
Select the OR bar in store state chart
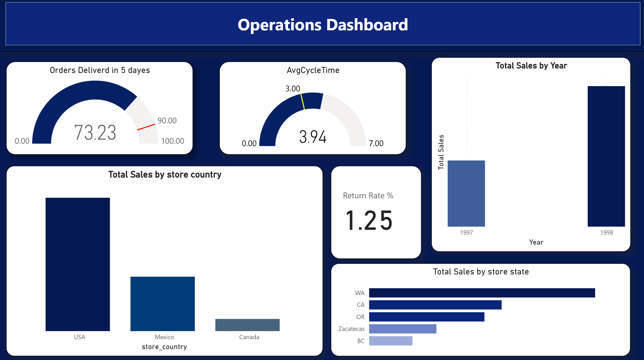click(x=427, y=317)
